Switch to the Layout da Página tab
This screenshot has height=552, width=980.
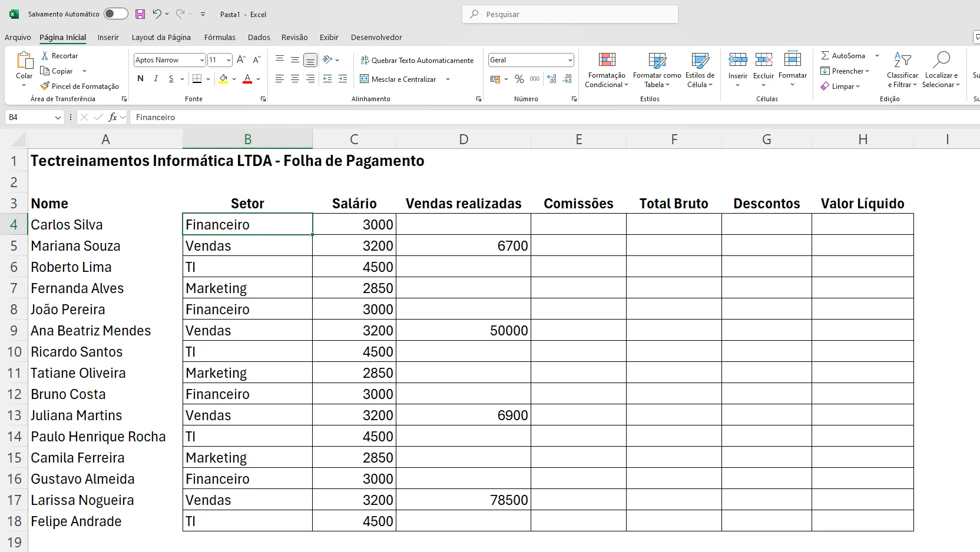(x=161, y=37)
